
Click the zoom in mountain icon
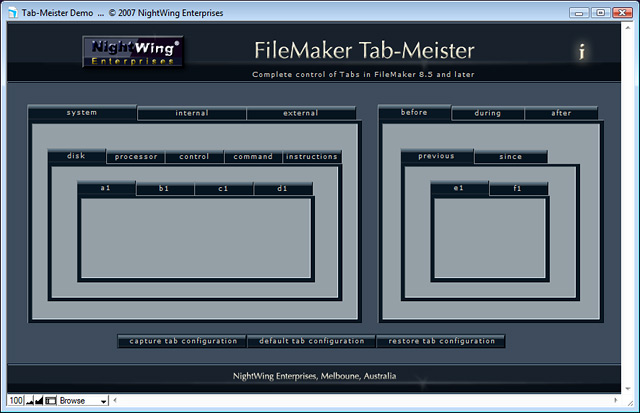pos(39,401)
